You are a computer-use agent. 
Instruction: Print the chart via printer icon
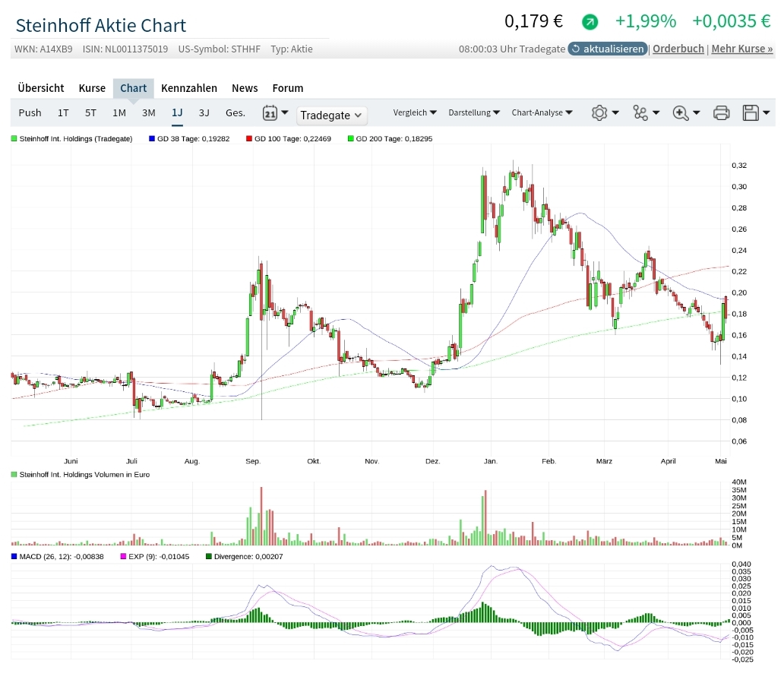pyautogui.click(x=721, y=112)
